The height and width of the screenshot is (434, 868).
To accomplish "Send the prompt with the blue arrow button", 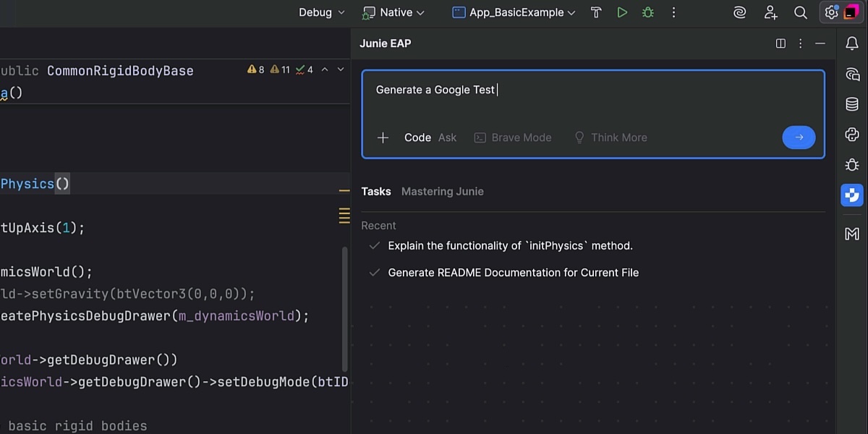I will 799,137.
